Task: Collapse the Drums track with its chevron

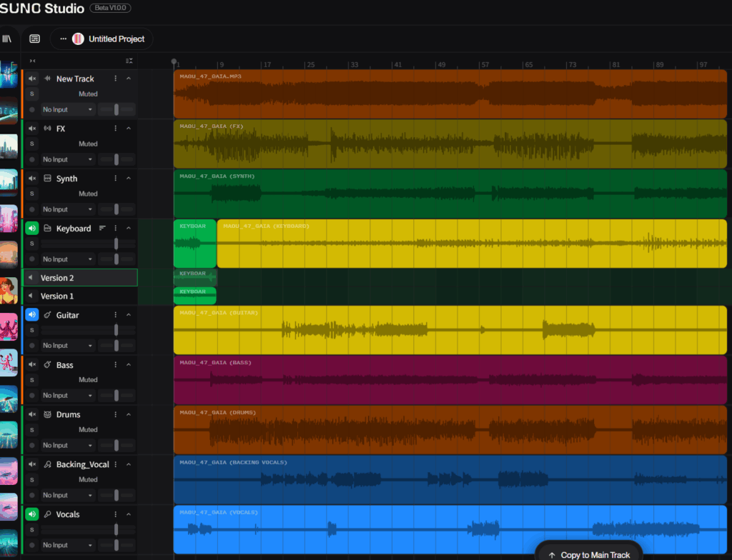Action: tap(129, 414)
